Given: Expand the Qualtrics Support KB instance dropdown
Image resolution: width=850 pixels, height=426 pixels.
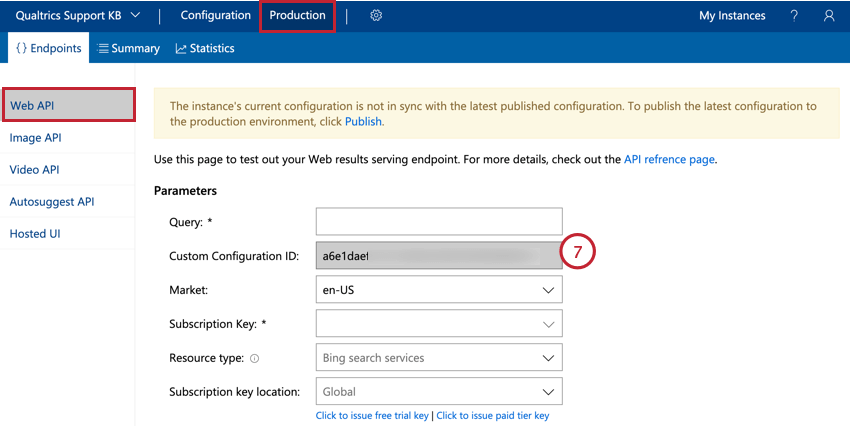Looking at the screenshot, I should coord(78,15).
